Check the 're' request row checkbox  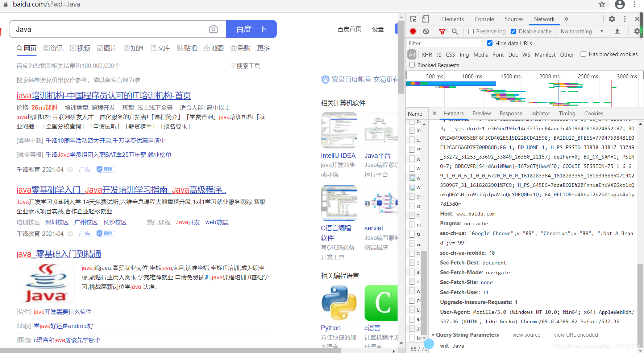(x=412, y=149)
